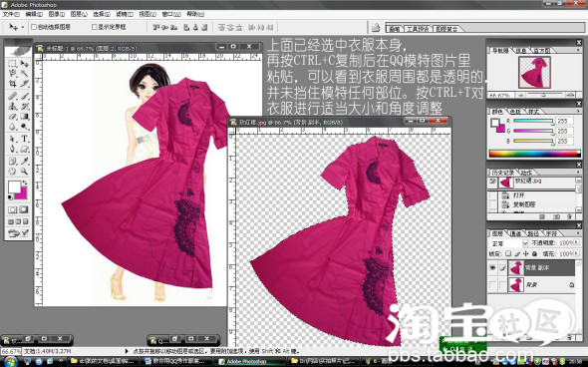The image size is (588, 367).
Task: Select the Notes tool
Action: tap(13, 162)
